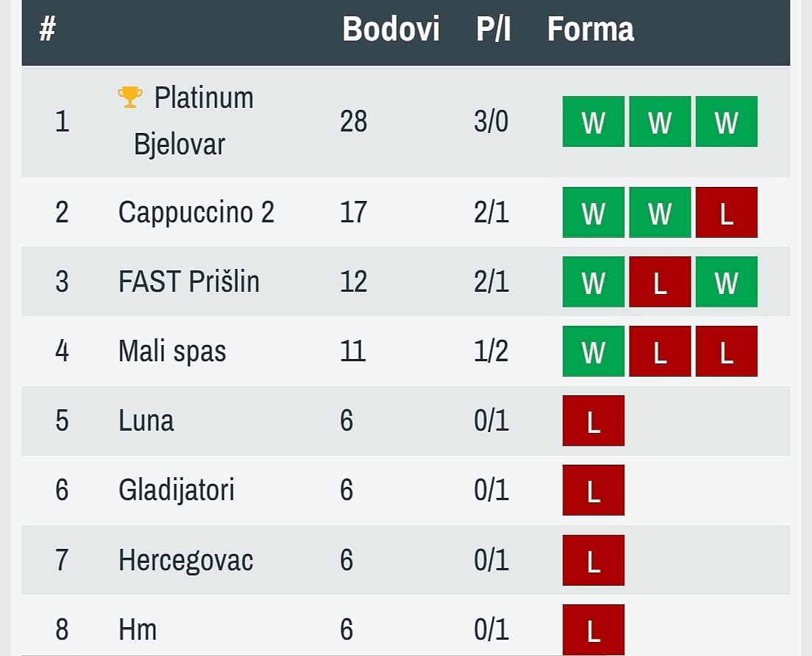The image size is (812, 656).
Task: Click the Mali spas team name
Action: 172,351
